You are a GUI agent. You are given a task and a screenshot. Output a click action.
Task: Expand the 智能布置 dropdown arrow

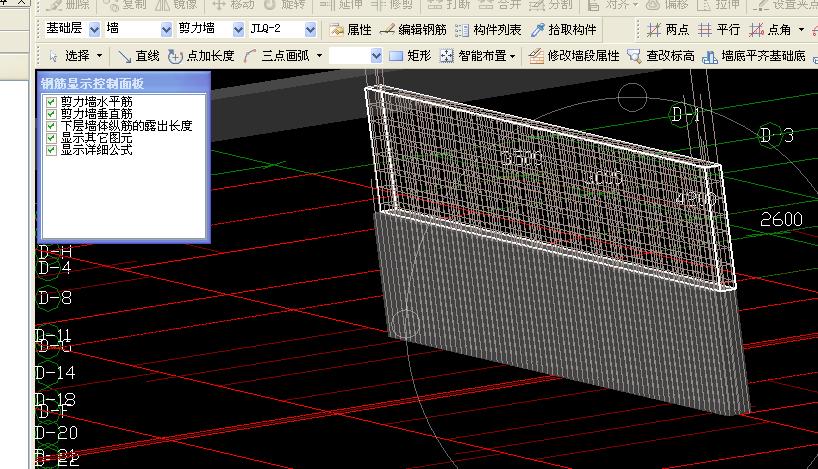coord(513,55)
